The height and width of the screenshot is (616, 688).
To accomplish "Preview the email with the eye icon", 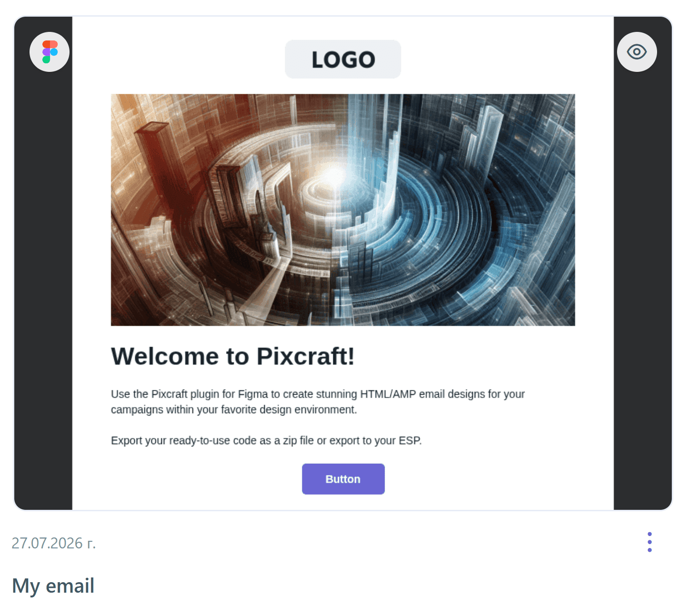I will [x=637, y=52].
